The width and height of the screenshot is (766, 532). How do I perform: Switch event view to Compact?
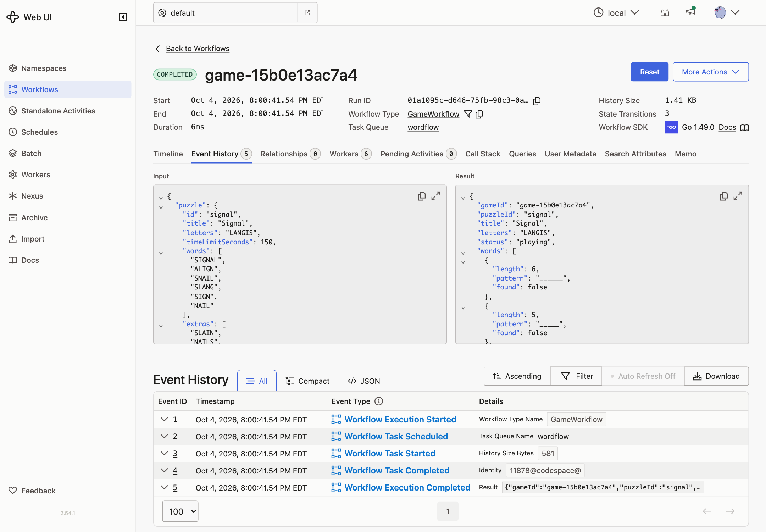tap(307, 381)
